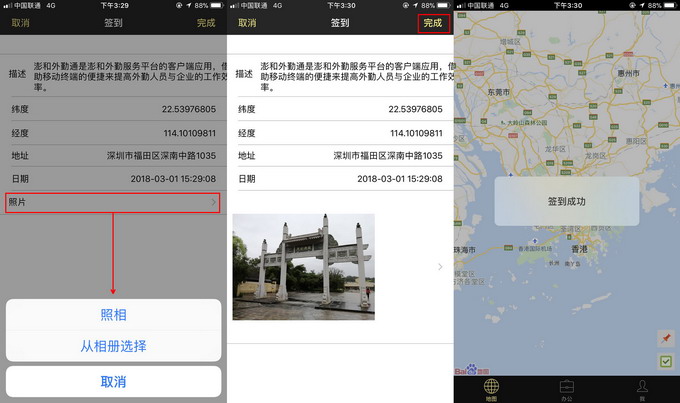Image resolution: width=680 pixels, height=403 pixels.
Task: Dismiss action sheet with its 取消 button
Action: 113,382
